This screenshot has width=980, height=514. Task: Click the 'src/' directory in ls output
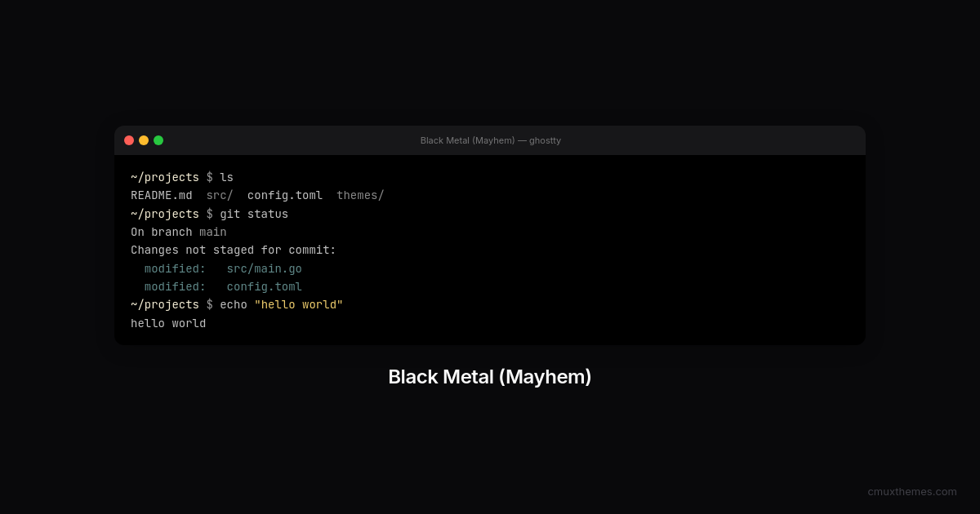tap(220, 196)
